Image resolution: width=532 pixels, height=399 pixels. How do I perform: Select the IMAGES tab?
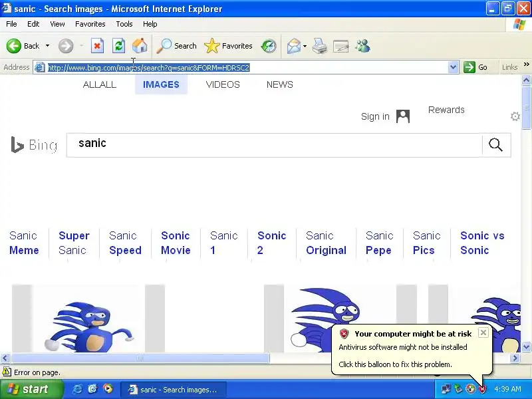point(161,84)
